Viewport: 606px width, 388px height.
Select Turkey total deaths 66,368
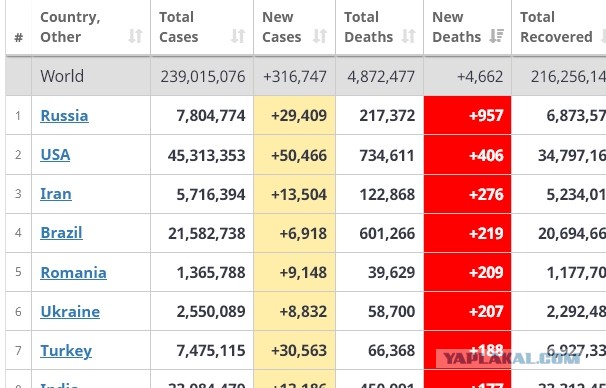(392, 351)
